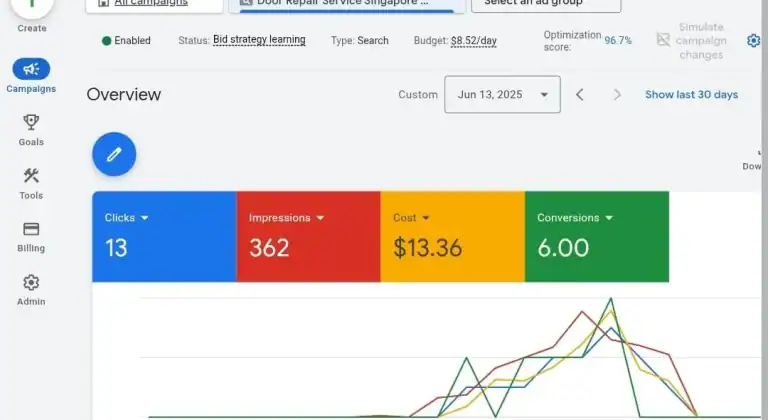Expand the Cost metric dropdown
Screen dimensions: 768x420
click(426, 218)
